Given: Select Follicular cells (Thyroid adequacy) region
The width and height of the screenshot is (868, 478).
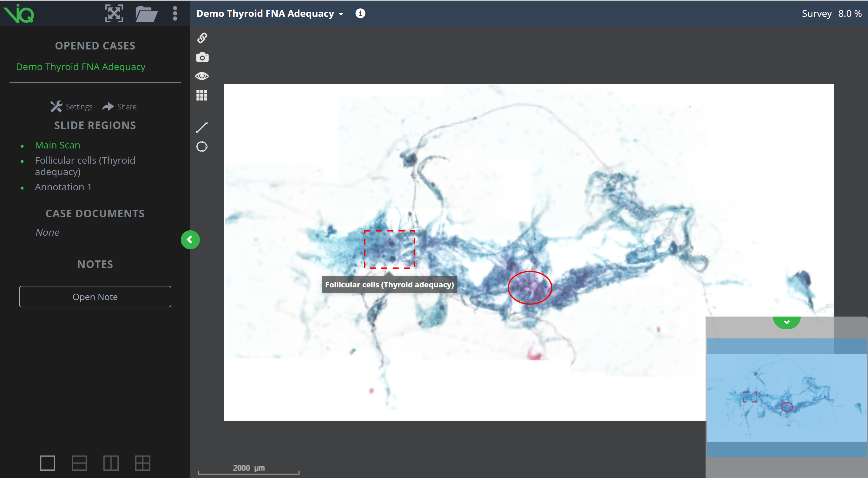Looking at the screenshot, I should [85, 166].
